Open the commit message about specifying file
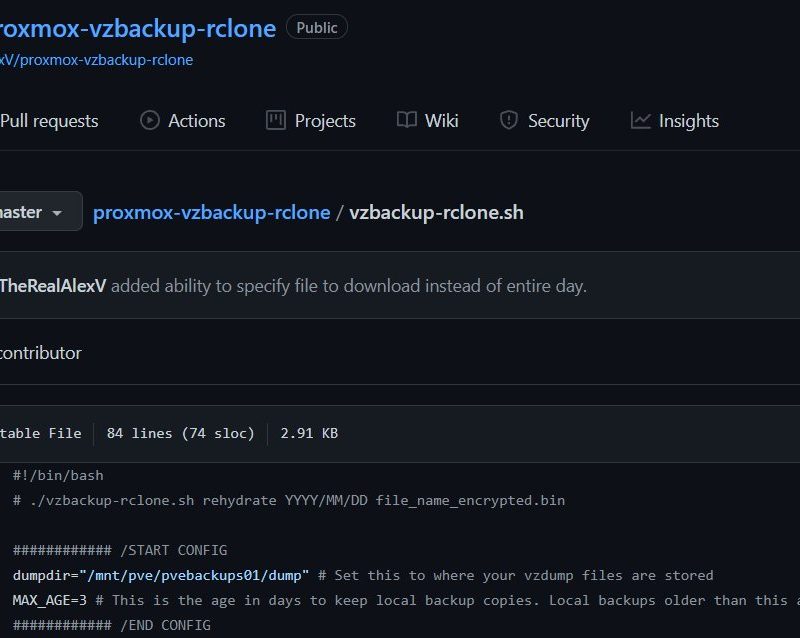 [349, 286]
